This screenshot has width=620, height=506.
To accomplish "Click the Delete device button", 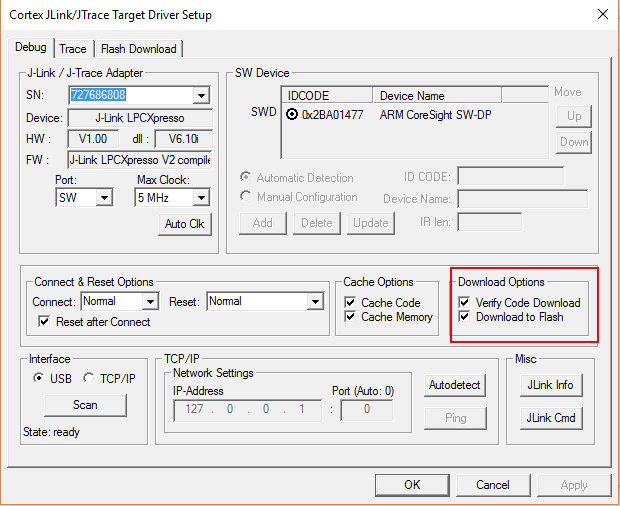I will [x=317, y=223].
